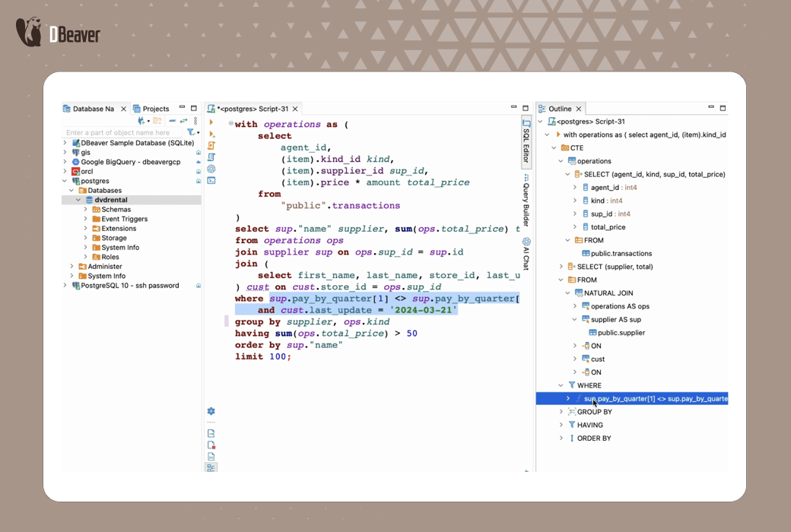This screenshot has width=791, height=532.
Task: Open the navigator view menu dots
Action: [x=195, y=120]
